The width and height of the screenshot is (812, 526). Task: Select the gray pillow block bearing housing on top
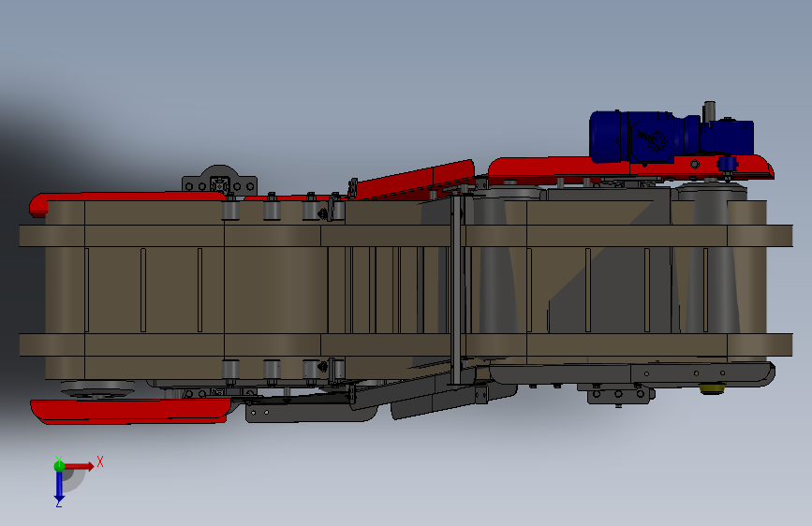[219, 181]
